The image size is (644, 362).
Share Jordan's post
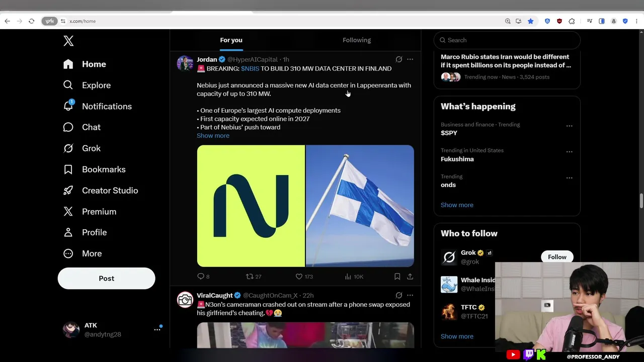pos(410,277)
